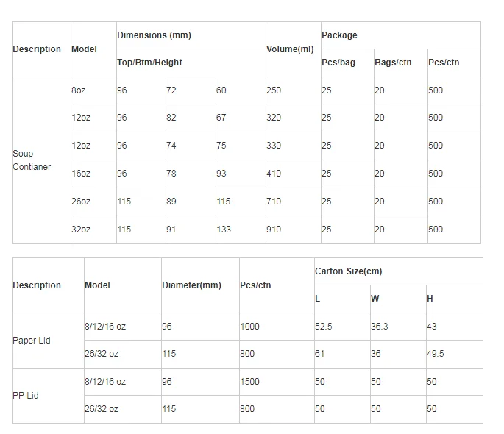Select the '8oz' model cell
This screenshot has width=504, height=434.
pos(79,90)
